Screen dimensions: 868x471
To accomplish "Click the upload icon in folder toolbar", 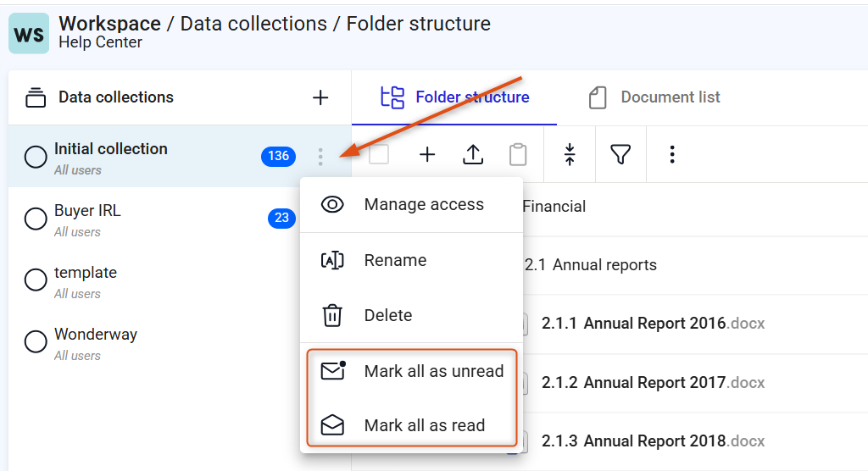I will pyautogui.click(x=473, y=154).
